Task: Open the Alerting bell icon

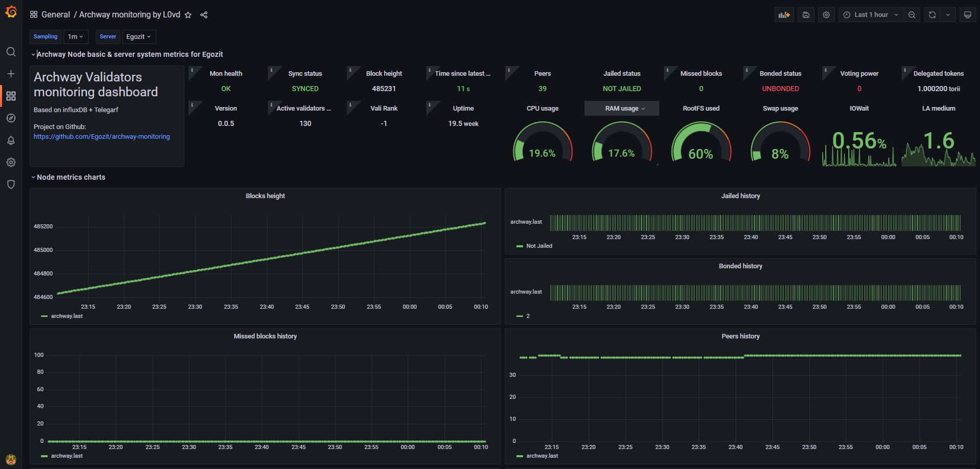Action: (x=11, y=140)
